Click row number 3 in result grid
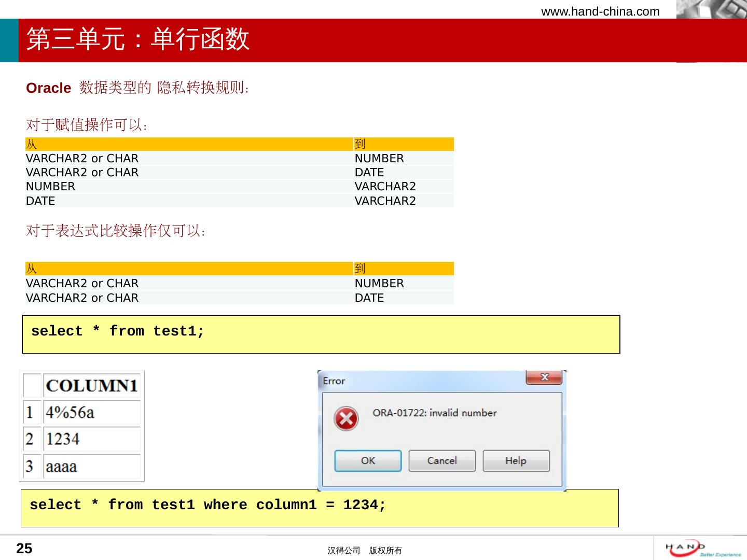 pos(30,467)
